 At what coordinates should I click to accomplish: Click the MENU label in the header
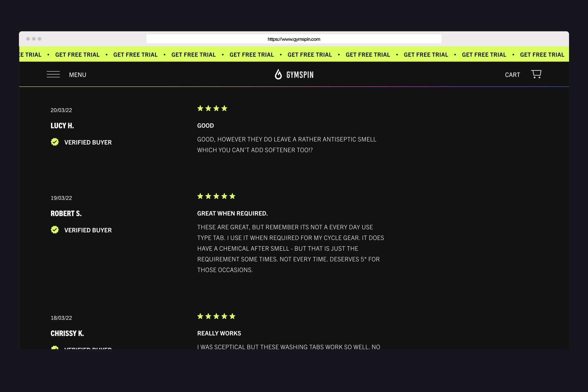(78, 75)
